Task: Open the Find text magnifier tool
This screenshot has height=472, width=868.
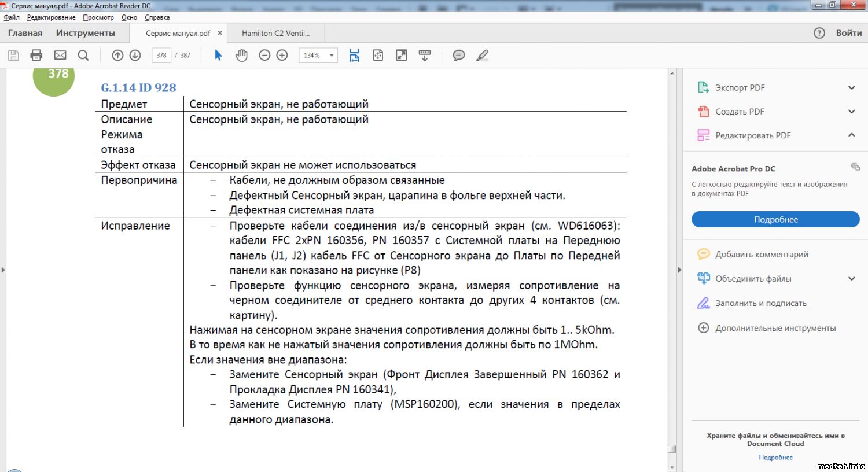Action: (x=83, y=56)
